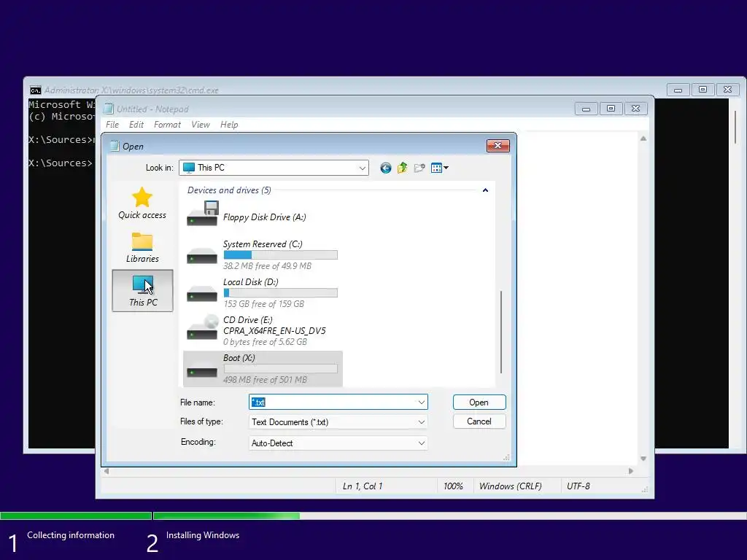Select Local Disk (D:) drive icon
The height and width of the screenshot is (560, 747).
click(202, 294)
